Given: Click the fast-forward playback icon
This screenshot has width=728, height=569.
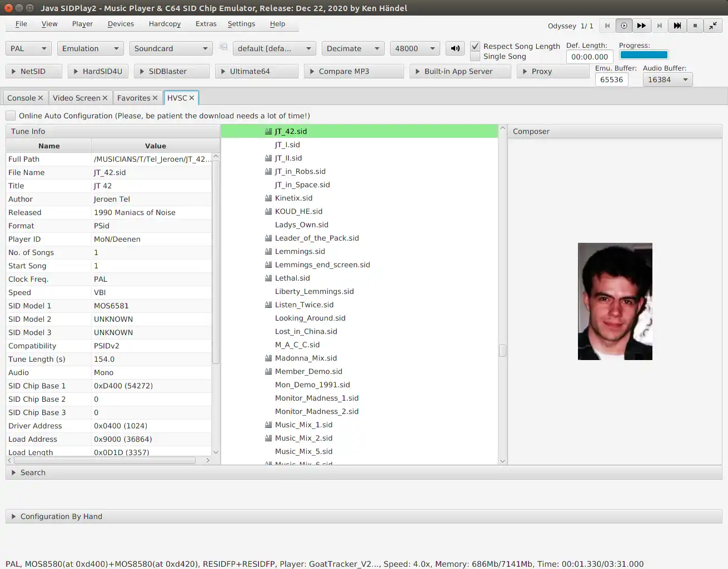Looking at the screenshot, I should click(641, 26).
